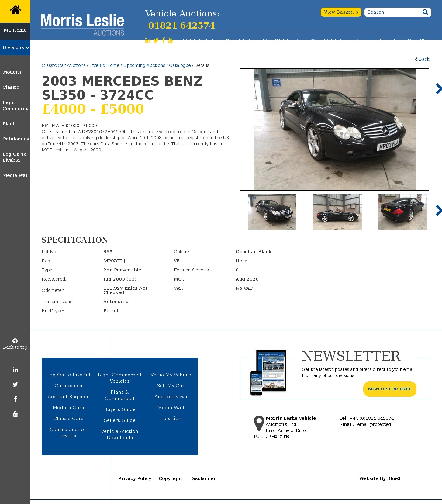The image size is (442, 504).
Task: Open Light Commercial Vehicles footer link
Action: pos(120,378)
